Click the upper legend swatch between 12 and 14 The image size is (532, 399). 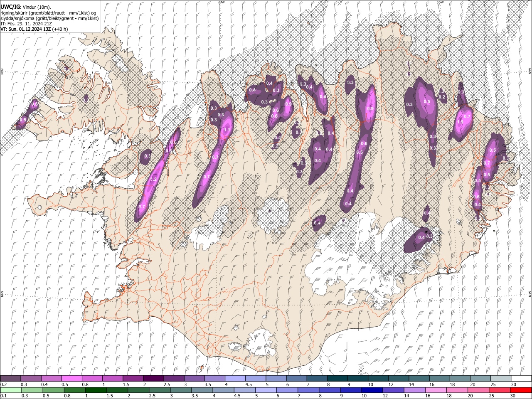tap(399, 378)
